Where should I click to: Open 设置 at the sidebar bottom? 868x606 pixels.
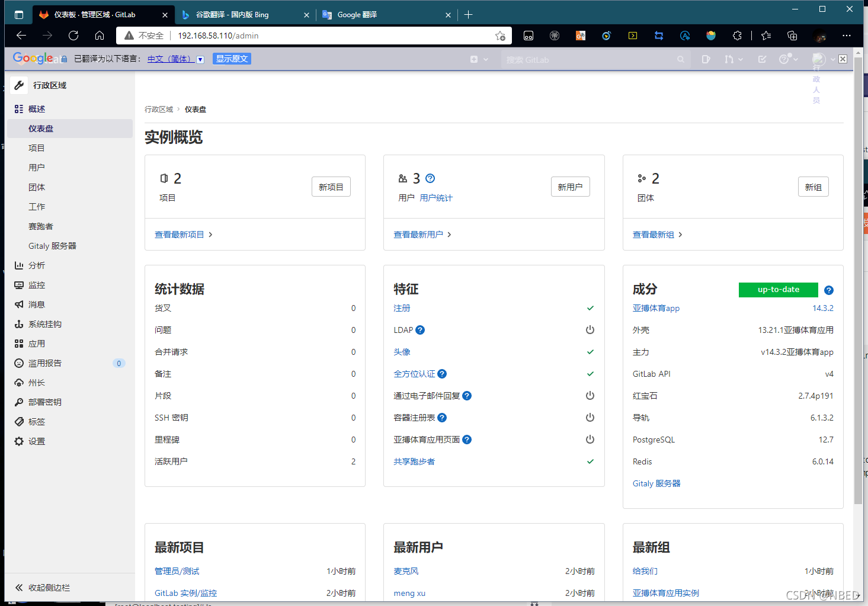pos(36,441)
